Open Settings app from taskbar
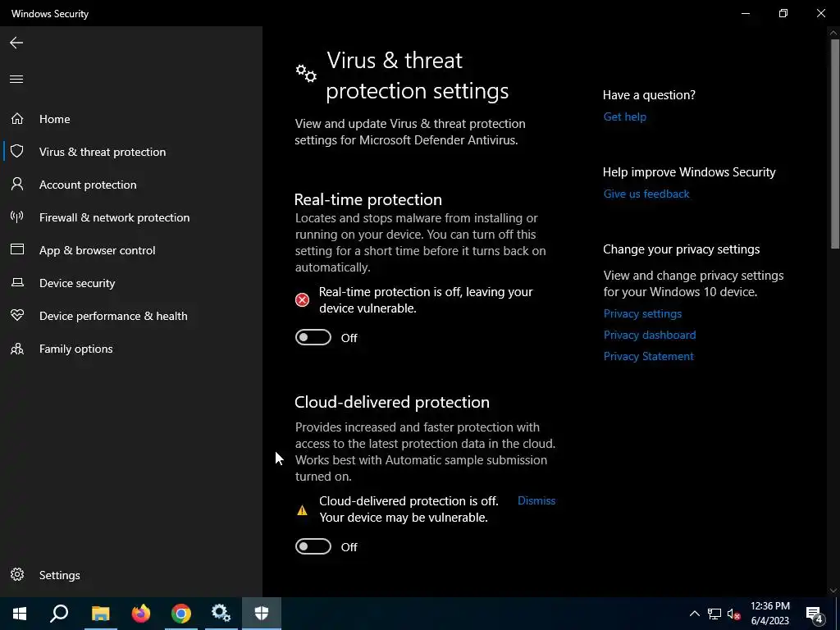This screenshot has width=840, height=630. pos(221,614)
